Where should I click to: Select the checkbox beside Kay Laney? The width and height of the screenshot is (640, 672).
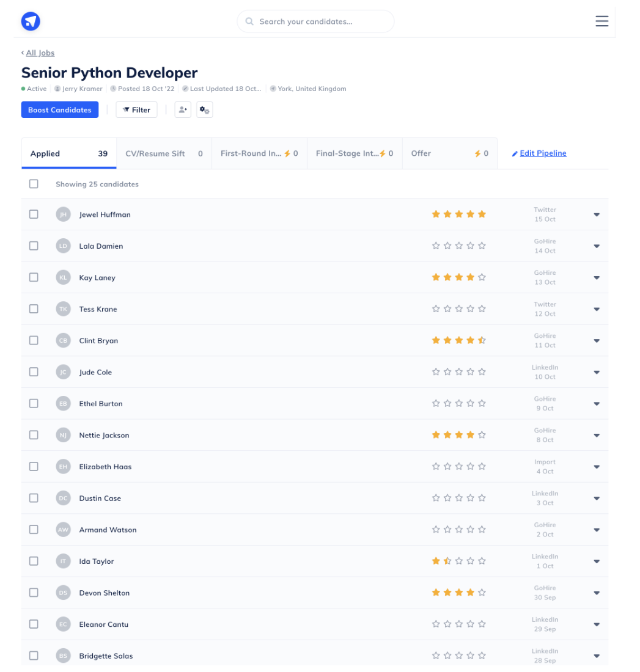point(34,277)
